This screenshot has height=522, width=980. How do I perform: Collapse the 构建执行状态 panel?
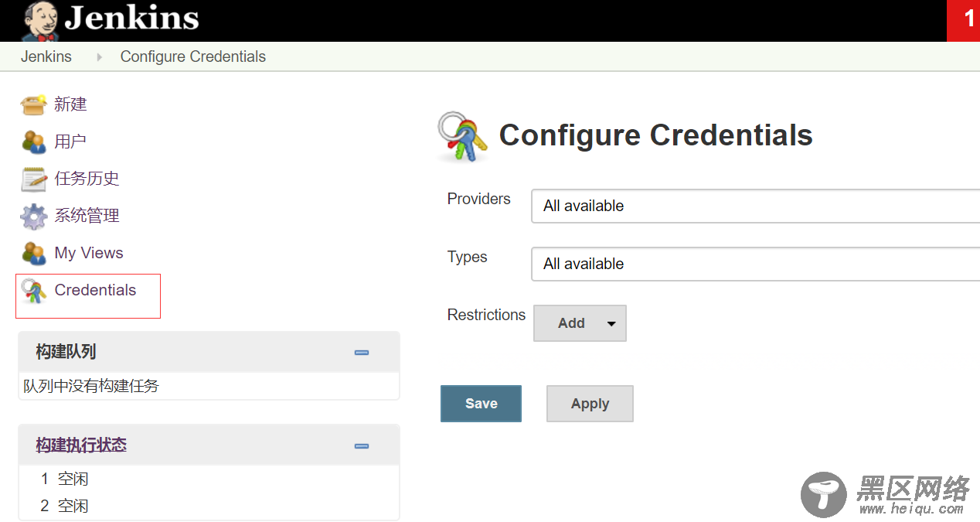362,446
